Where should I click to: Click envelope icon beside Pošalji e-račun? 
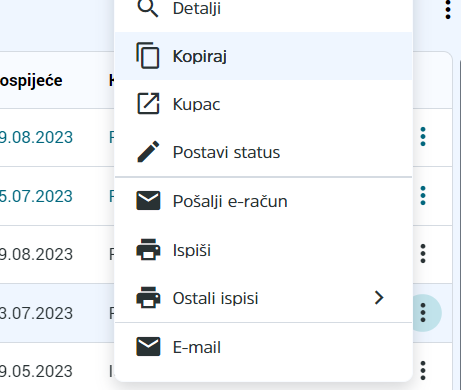[148, 201]
